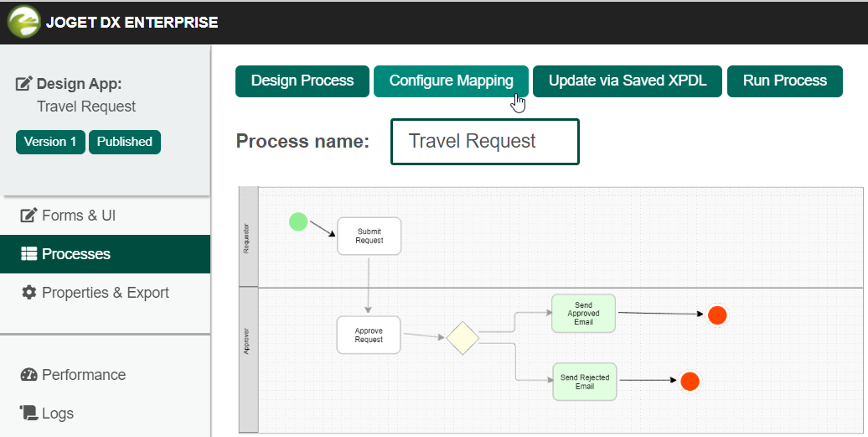Screen dimensions: 868x437
Task: Click the lower red end event
Action: [690, 382]
